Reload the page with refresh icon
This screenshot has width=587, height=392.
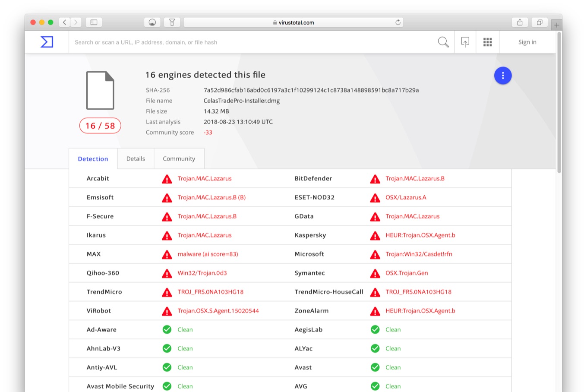point(398,22)
